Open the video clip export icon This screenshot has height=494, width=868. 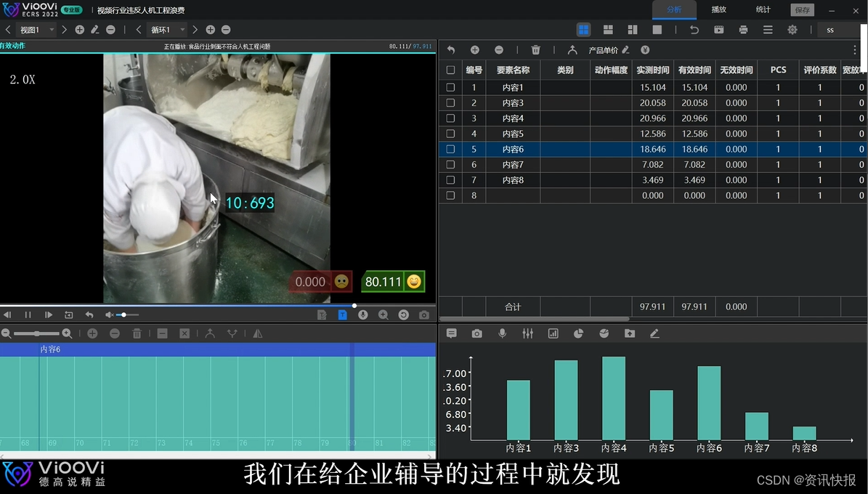pyautogui.click(x=718, y=30)
